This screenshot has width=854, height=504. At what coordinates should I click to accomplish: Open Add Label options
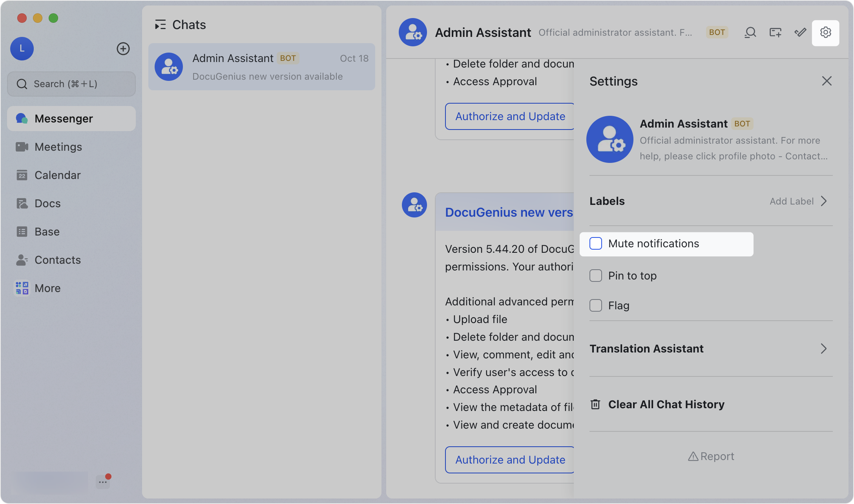coord(790,201)
